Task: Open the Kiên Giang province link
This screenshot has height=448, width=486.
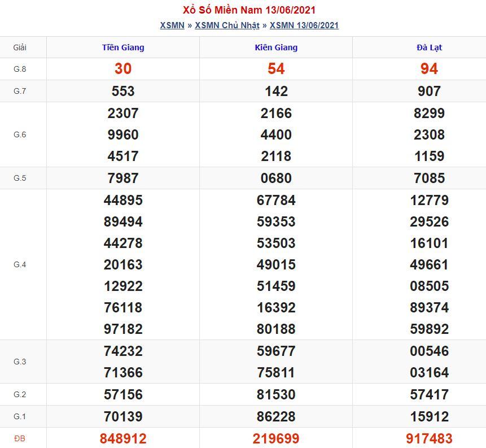Action: (276, 47)
